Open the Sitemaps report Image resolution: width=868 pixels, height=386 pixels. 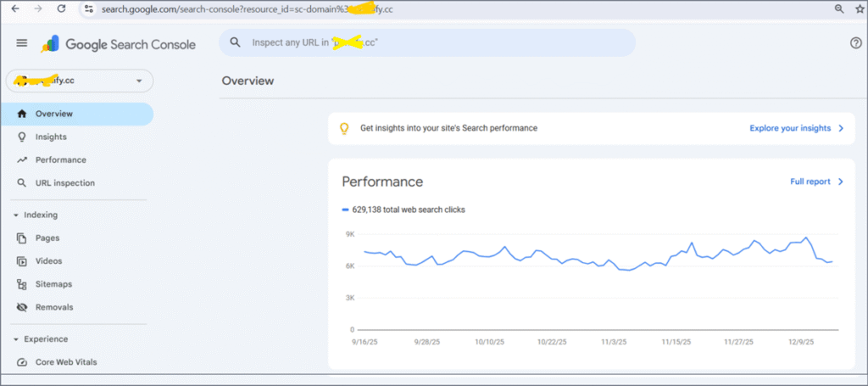click(x=53, y=284)
